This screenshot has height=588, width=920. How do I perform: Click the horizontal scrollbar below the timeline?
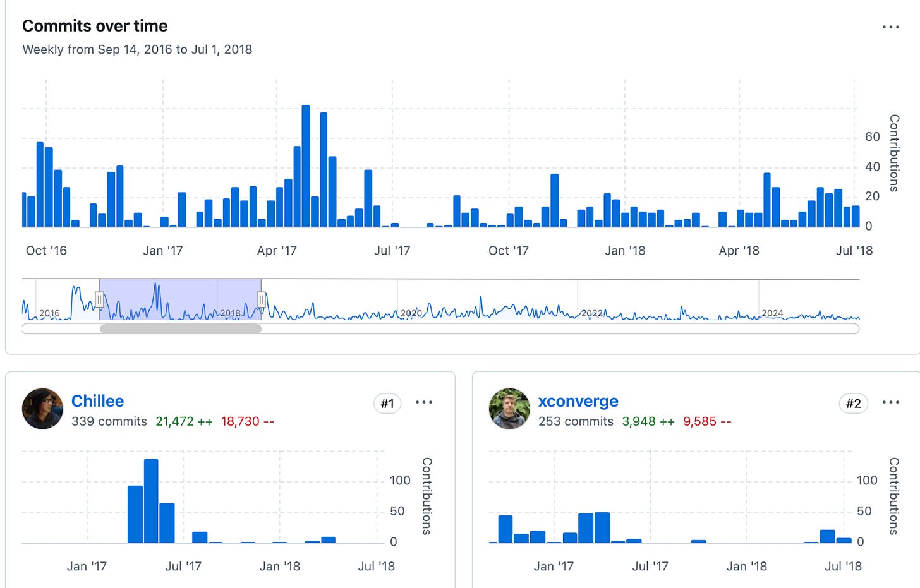(180, 328)
